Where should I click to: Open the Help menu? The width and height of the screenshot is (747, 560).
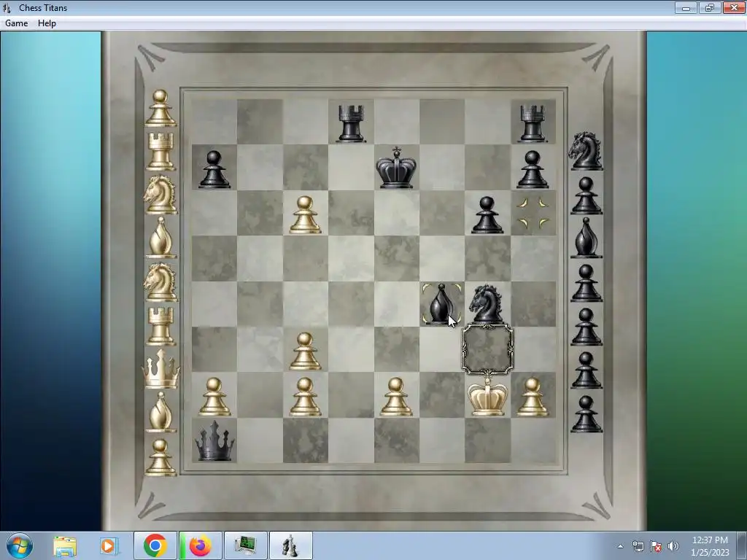click(x=47, y=23)
